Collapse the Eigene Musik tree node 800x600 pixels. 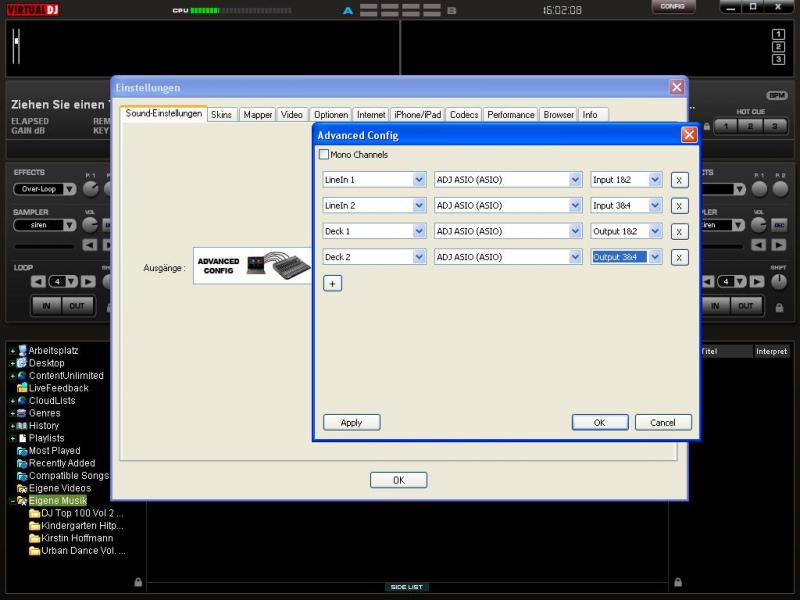click(13, 502)
